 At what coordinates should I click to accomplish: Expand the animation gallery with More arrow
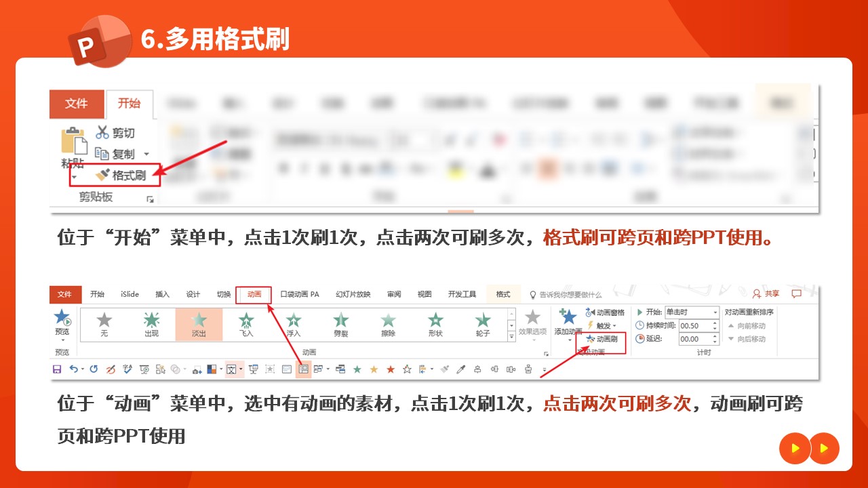point(512,336)
